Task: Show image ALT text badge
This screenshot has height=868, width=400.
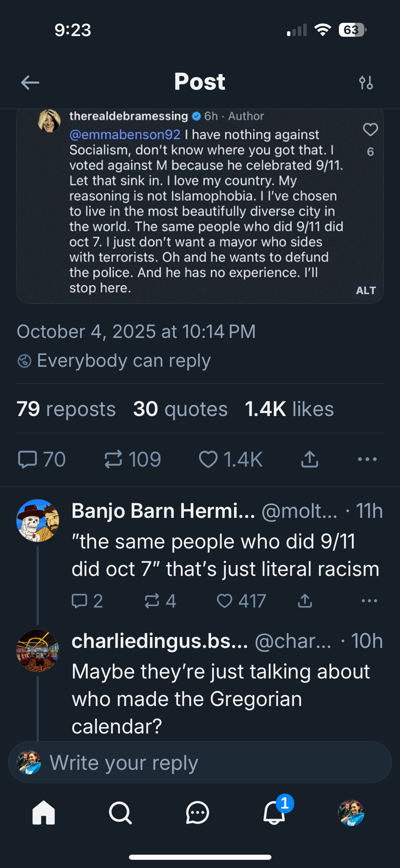Action: (366, 290)
